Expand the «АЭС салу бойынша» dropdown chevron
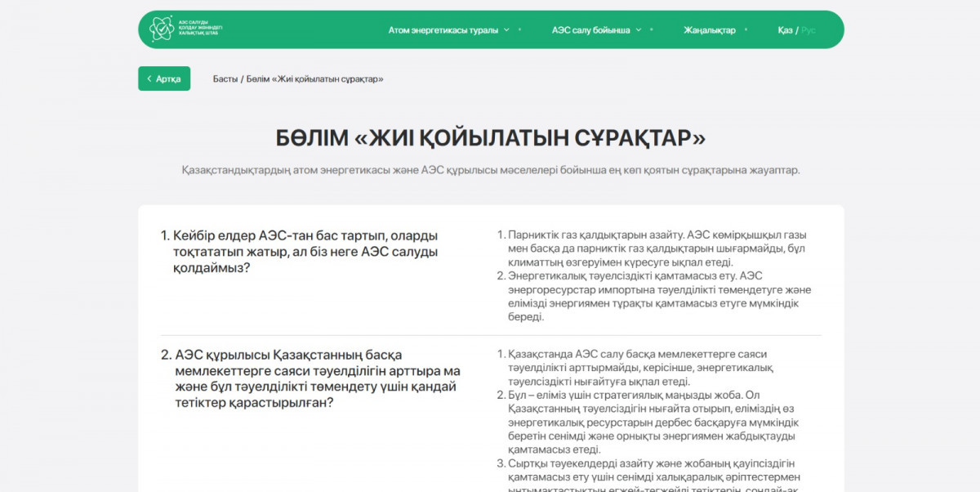 click(639, 30)
